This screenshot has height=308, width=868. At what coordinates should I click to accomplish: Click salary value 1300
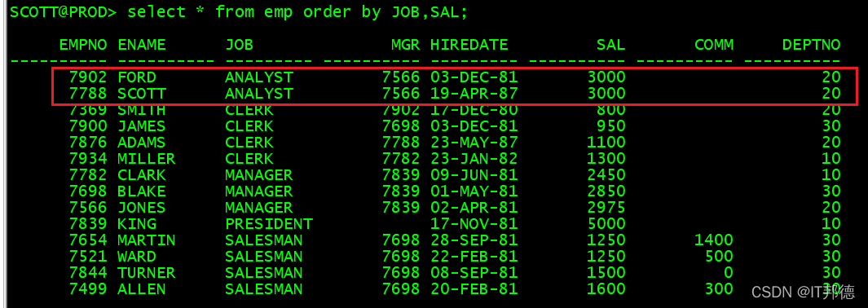click(606, 159)
